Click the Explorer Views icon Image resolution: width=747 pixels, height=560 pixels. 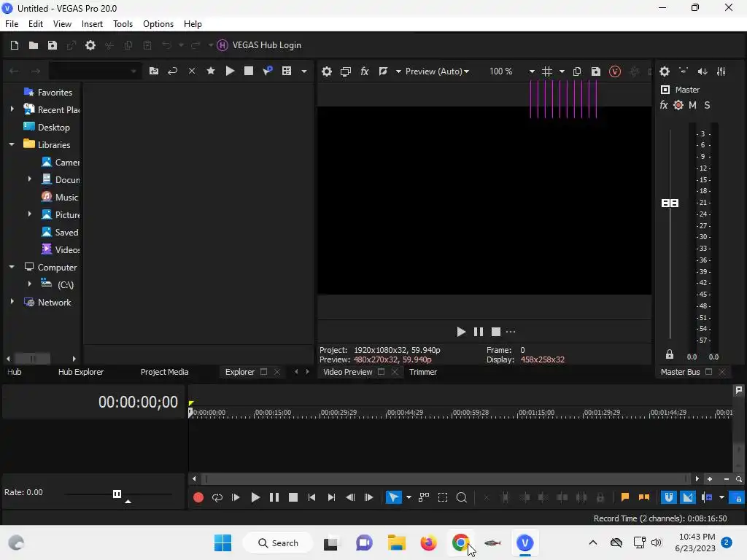[287, 71]
